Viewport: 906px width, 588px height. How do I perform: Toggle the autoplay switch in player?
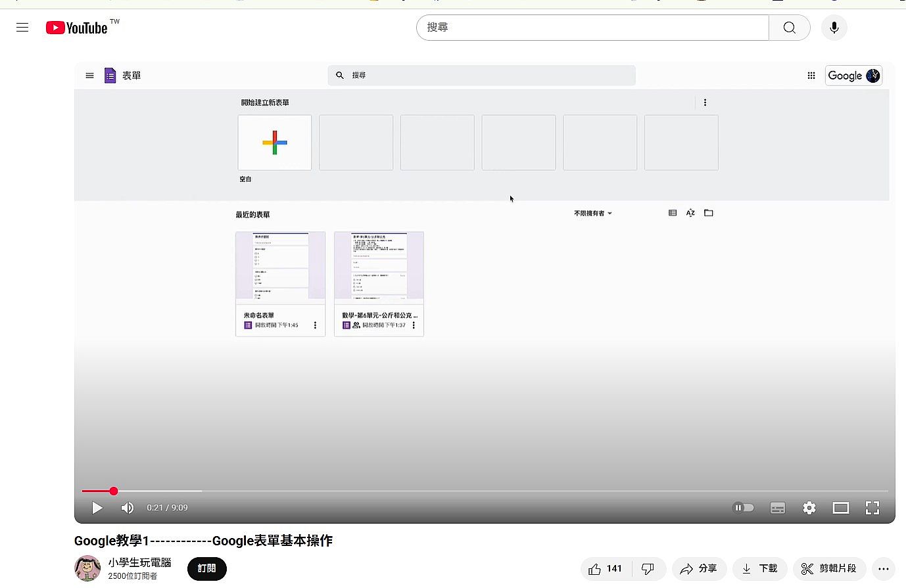tap(743, 508)
